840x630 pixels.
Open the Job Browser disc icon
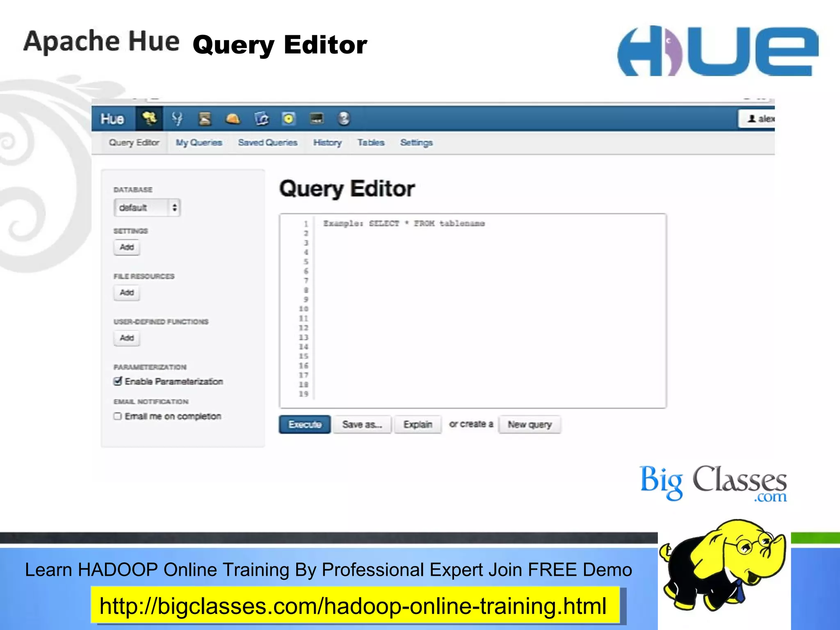[x=289, y=119]
